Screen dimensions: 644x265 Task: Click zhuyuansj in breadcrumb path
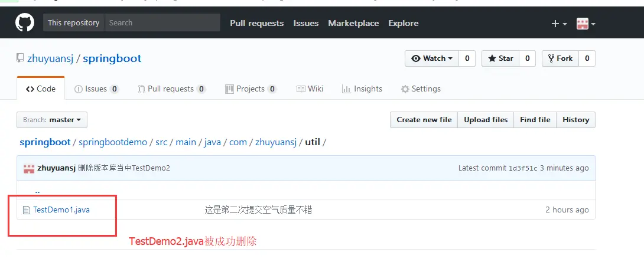point(275,142)
